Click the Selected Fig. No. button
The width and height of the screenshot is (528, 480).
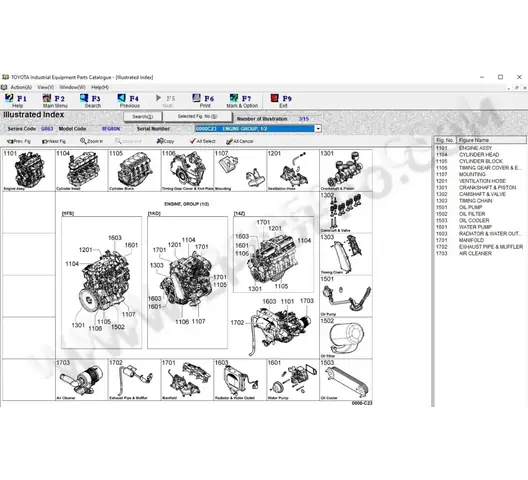click(x=198, y=117)
